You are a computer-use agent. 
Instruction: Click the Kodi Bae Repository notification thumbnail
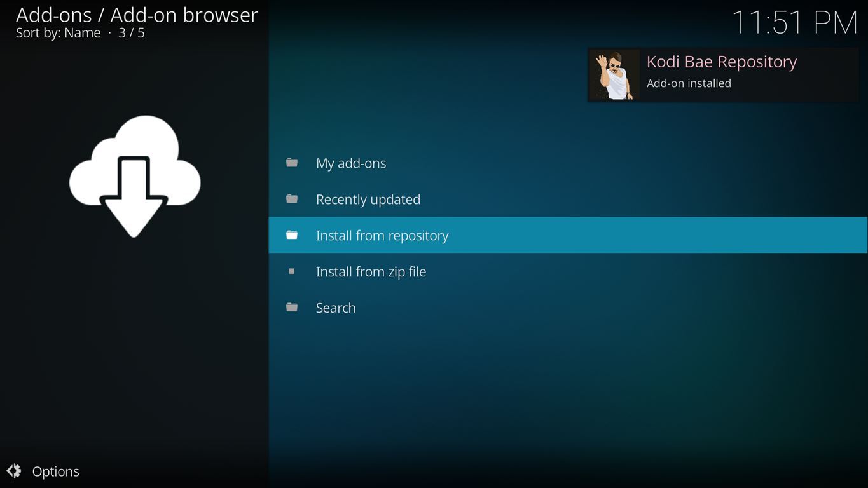614,75
